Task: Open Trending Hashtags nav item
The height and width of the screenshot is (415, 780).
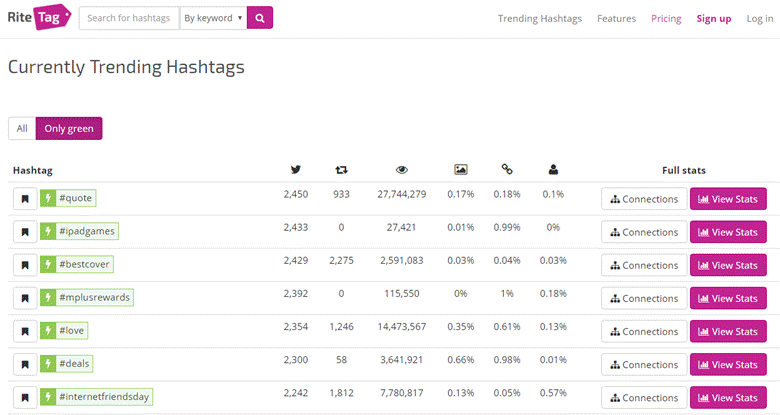Action: coord(540,19)
